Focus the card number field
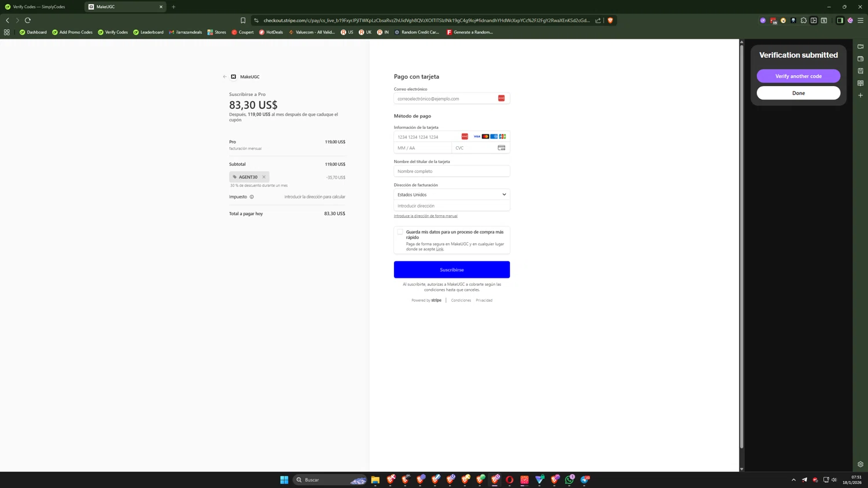 coord(452,137)
